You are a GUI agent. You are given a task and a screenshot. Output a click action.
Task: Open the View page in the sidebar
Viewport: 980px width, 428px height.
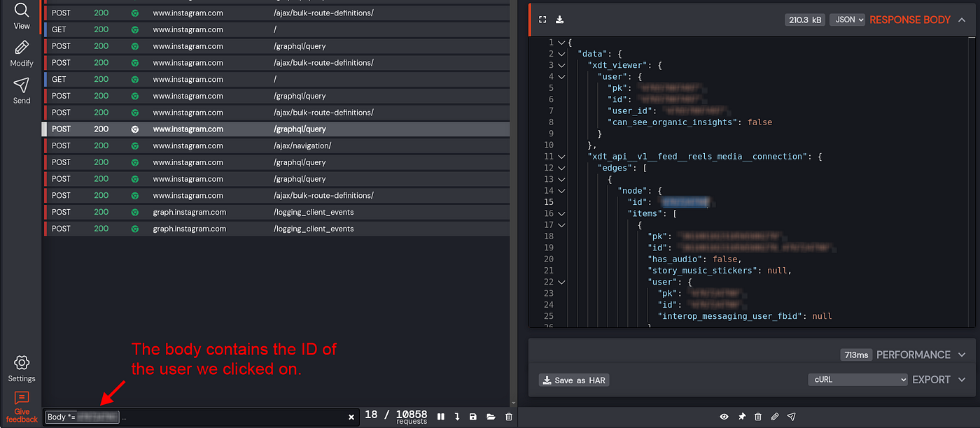pos(22,16)
